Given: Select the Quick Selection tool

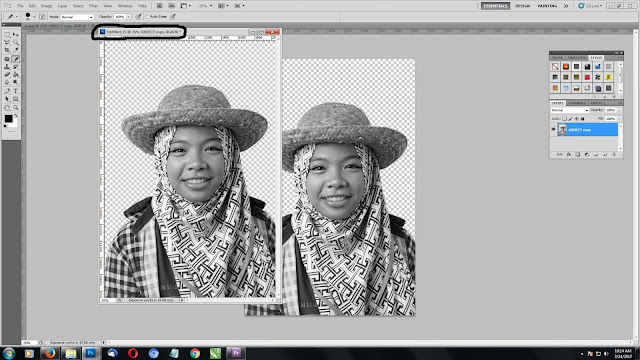Looking at the screenshot, I should point(16,42).
